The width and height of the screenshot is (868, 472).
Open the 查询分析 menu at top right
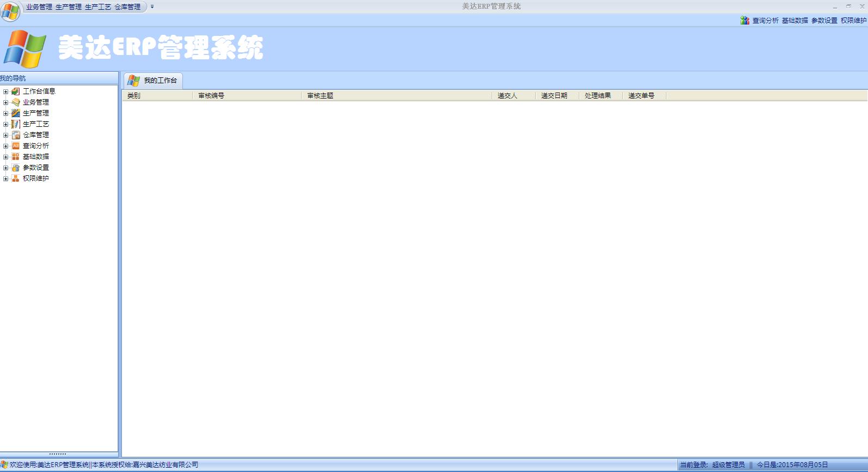tap(766, 21)
